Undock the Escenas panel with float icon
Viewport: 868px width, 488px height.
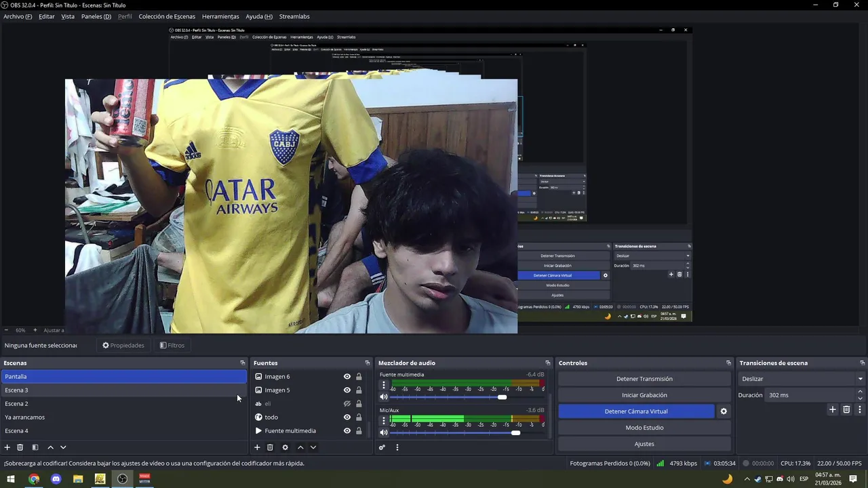[243, 363]
